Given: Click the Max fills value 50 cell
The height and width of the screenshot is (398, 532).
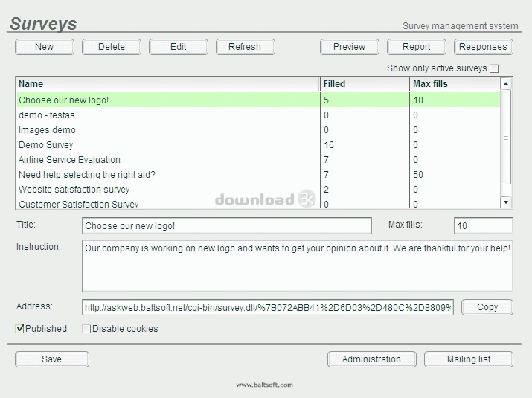Looking at the screenshot, I should coord(455,175).
